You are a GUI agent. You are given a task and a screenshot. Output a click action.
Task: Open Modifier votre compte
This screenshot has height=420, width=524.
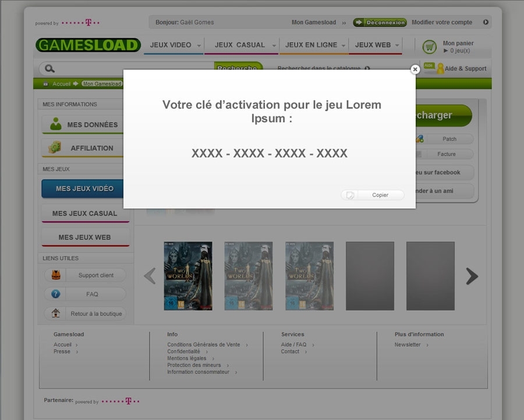[x=442, y=22]
